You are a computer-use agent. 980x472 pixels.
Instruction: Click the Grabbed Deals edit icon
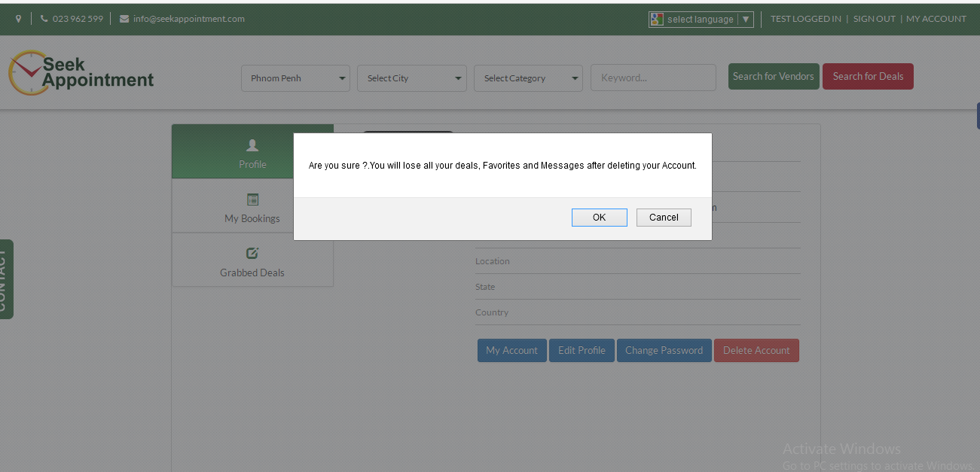point(252,254)
